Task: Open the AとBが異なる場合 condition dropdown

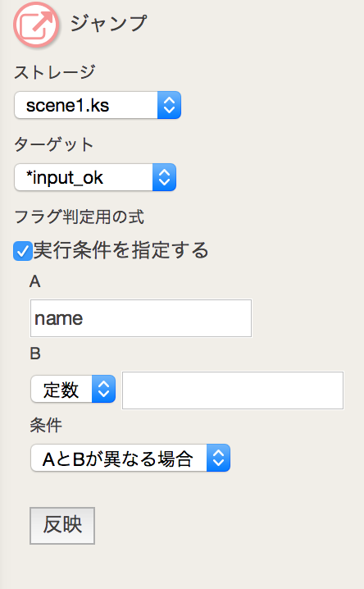Action: (130, 458)
